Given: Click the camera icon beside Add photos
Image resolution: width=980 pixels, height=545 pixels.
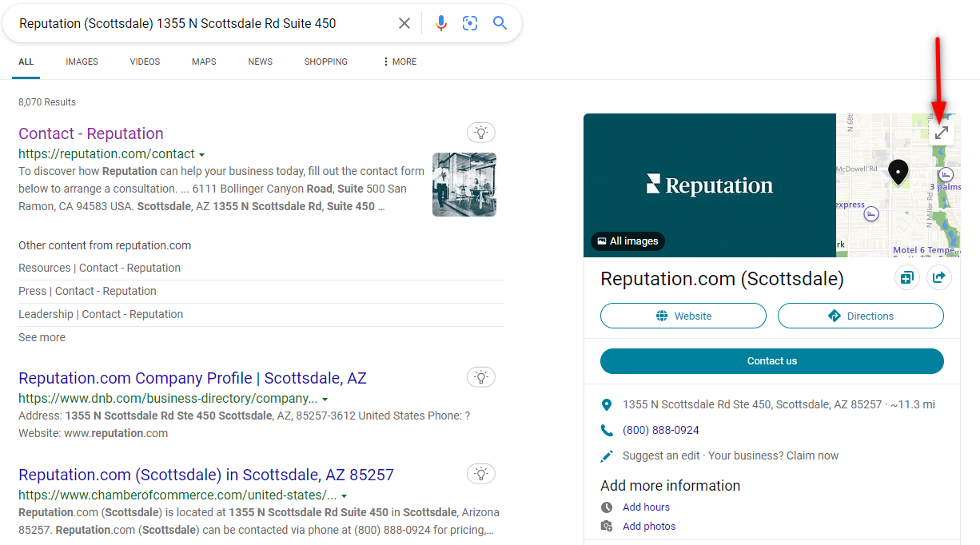Looking at the screenshot, I should [607, 526].
